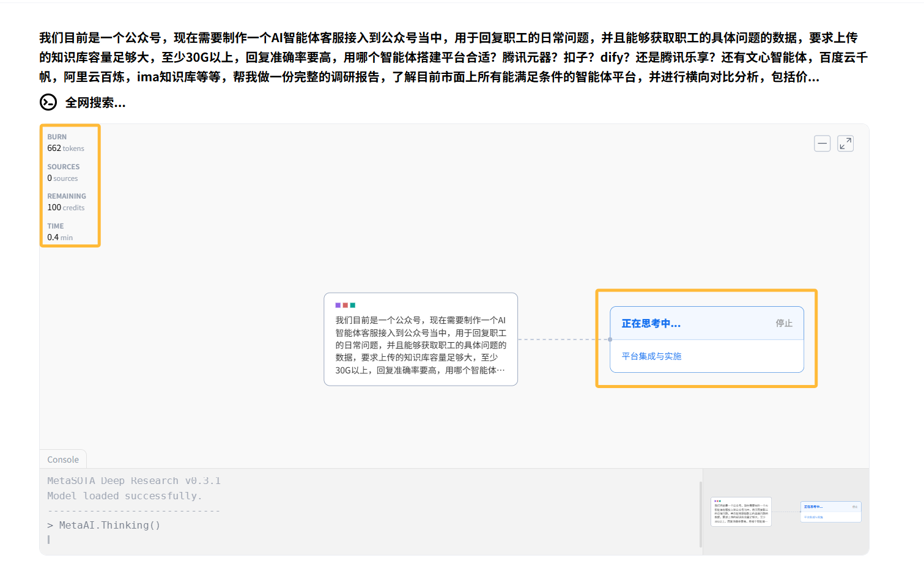Click the TIME 0.4 min stat

60,232
